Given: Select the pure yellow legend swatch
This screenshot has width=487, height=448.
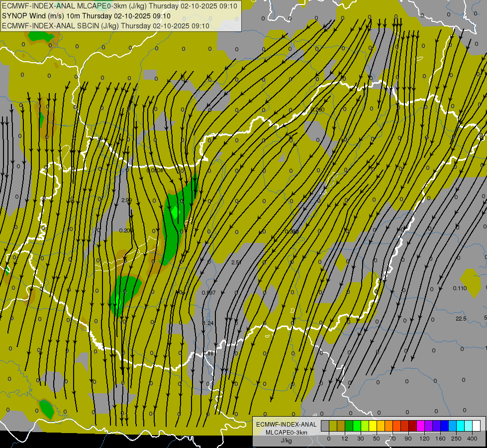Looking at the screenshot, I should [x=373, y=426].
